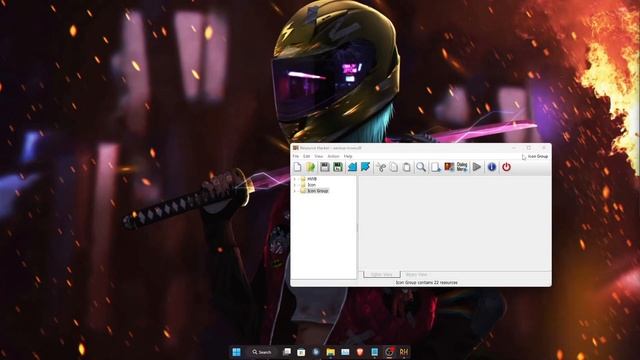Click the left-pointing blue navigation arrow icon
The height and width of the screenshot is (360, 640).
(x=352, y=167)
